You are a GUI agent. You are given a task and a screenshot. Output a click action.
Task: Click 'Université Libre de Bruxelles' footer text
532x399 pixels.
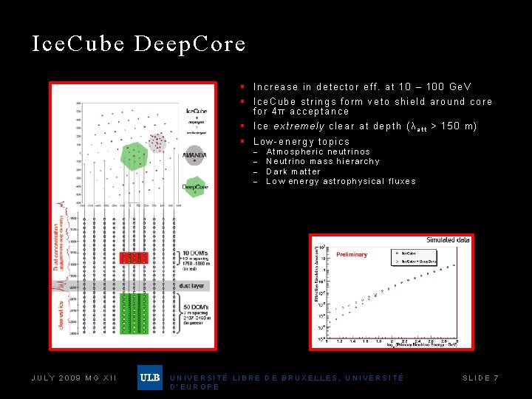point(287,382)
